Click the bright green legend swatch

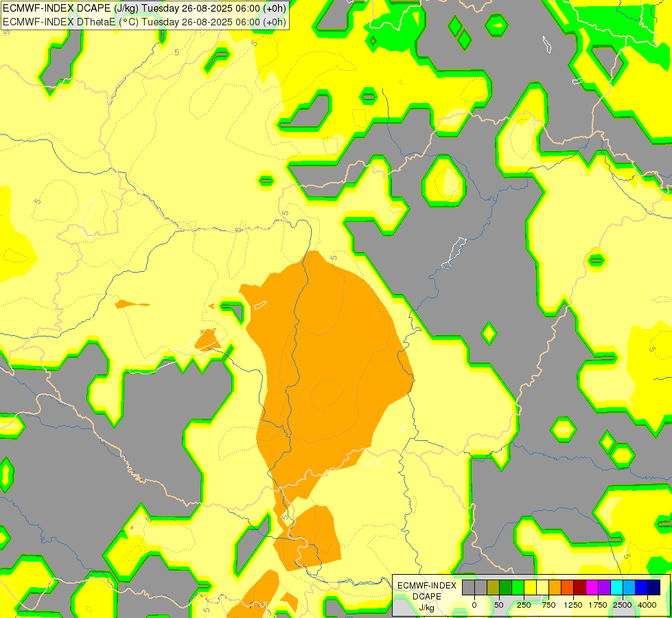pos(518,587)
